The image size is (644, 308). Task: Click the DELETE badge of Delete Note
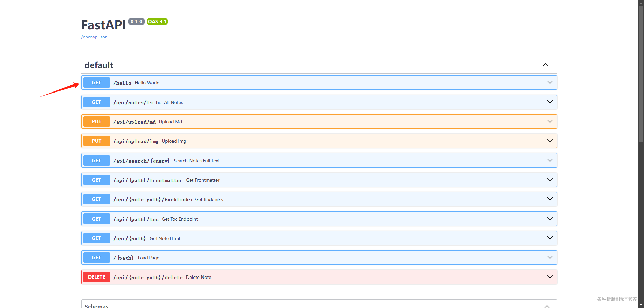[97, 277]
